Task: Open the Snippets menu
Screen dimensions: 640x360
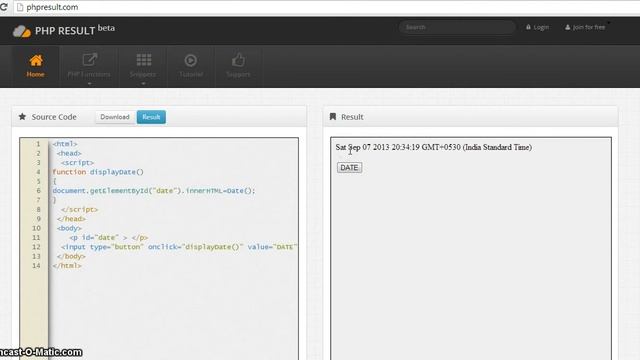Action: pyautogui.click(x=143, y=66)
